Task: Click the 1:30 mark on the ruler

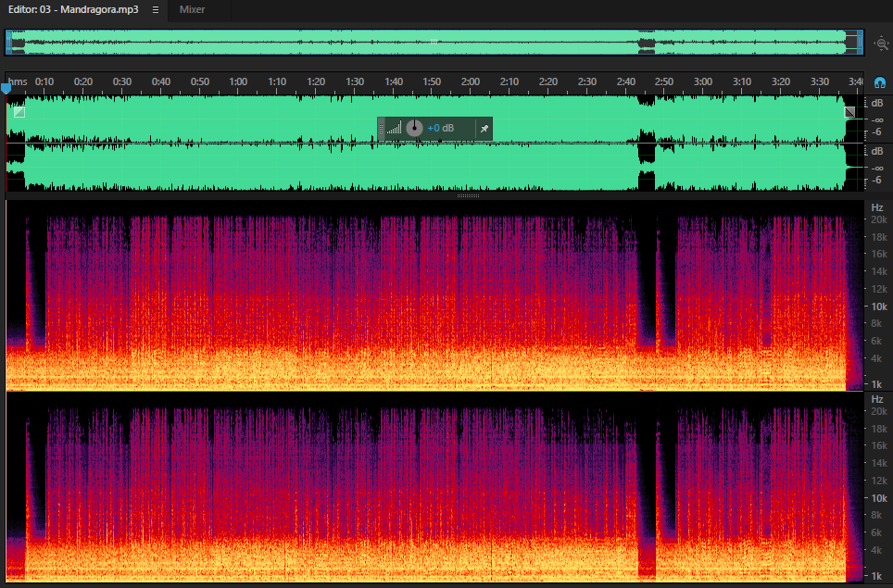Action: tap(354, 81)
